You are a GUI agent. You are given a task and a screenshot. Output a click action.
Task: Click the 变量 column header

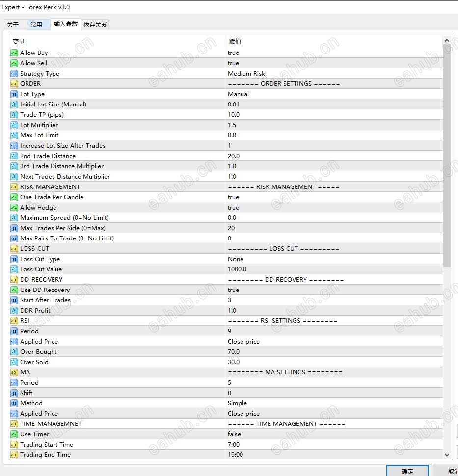[118, 42]
